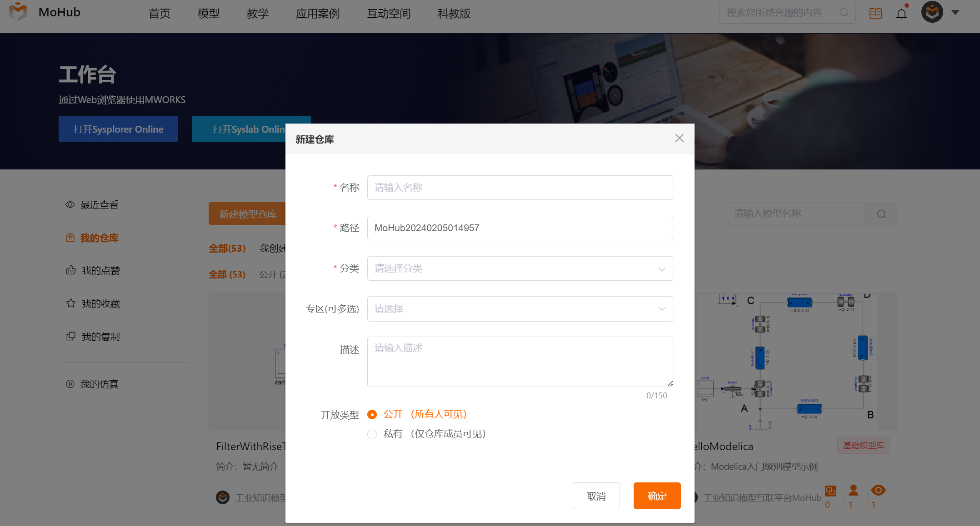This screenshot has width=980, height=526.
Task: Click the user avatar icon
Action: (x=932, y=12)
